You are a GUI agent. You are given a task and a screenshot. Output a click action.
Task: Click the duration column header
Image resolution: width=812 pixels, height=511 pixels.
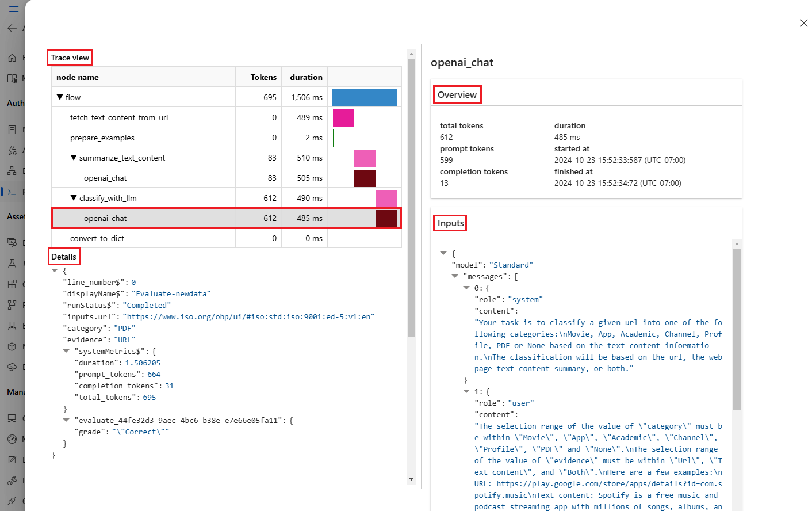(x=306, y=77)
